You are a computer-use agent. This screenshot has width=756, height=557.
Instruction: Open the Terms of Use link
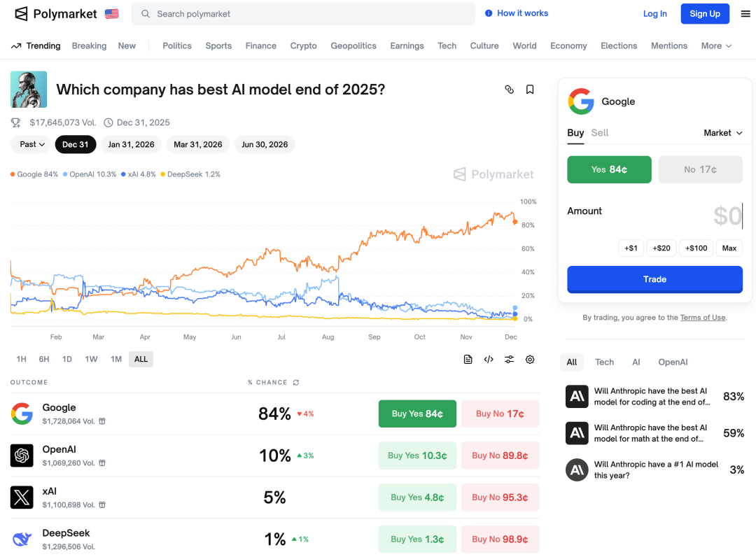point(702,318)
